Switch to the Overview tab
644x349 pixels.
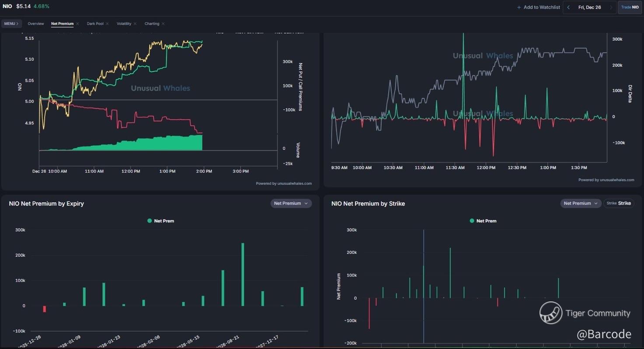pos(35,24)
